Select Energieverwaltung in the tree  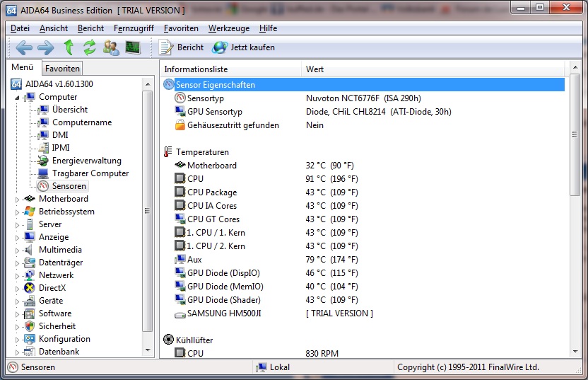point(87,161)
